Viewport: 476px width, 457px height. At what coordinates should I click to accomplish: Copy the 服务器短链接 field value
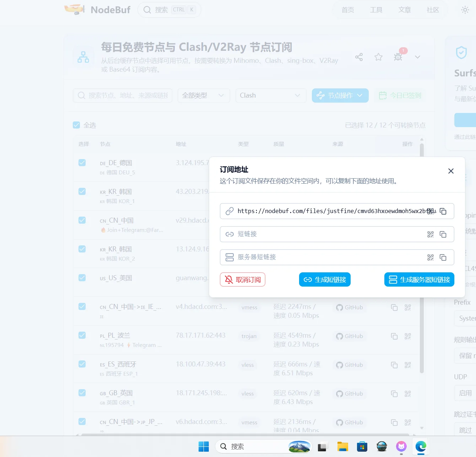(x=443, y=257)
